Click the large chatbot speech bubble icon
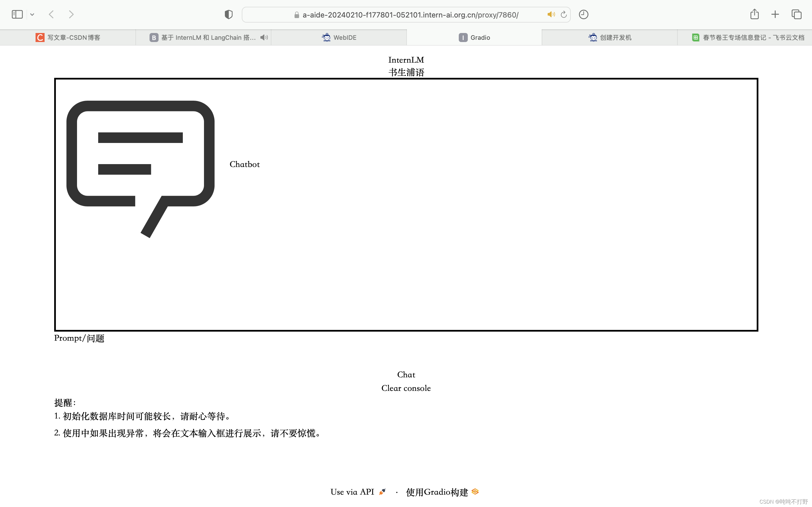The height and width of the screenshot is (507, 812). (x=141, y=169)
